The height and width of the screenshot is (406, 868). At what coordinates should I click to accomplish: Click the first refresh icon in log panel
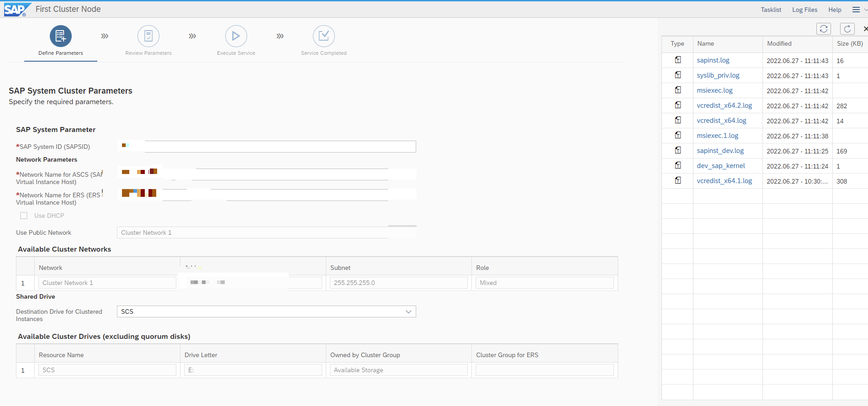click(824, 29)
